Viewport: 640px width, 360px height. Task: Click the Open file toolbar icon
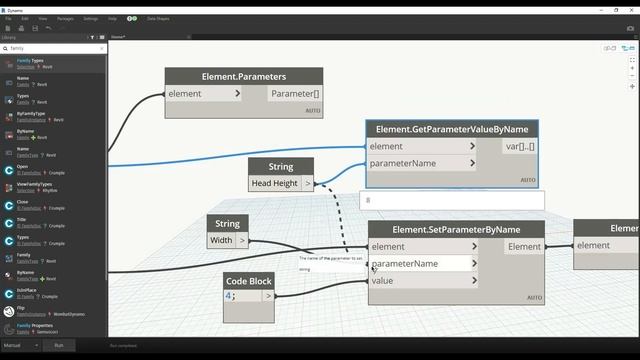coord(21,28)
